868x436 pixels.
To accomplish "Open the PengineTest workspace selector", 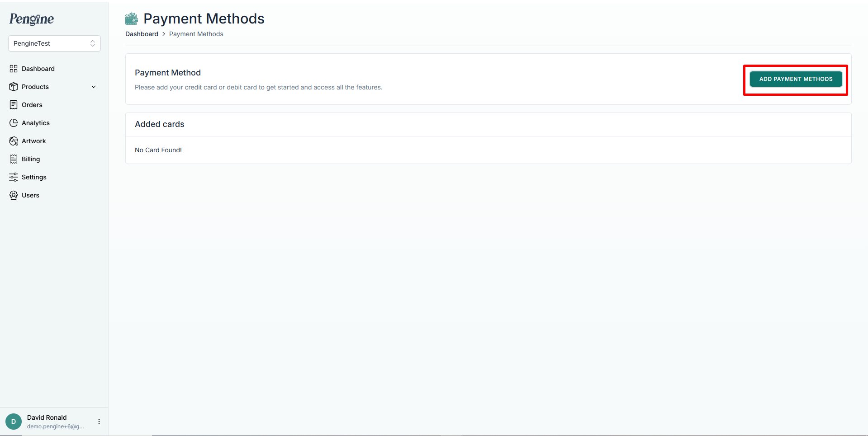I will click(54, 43).
